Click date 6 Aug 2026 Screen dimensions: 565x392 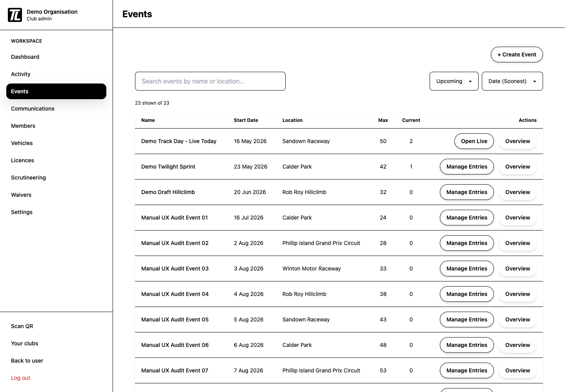[x=249, y=345]
